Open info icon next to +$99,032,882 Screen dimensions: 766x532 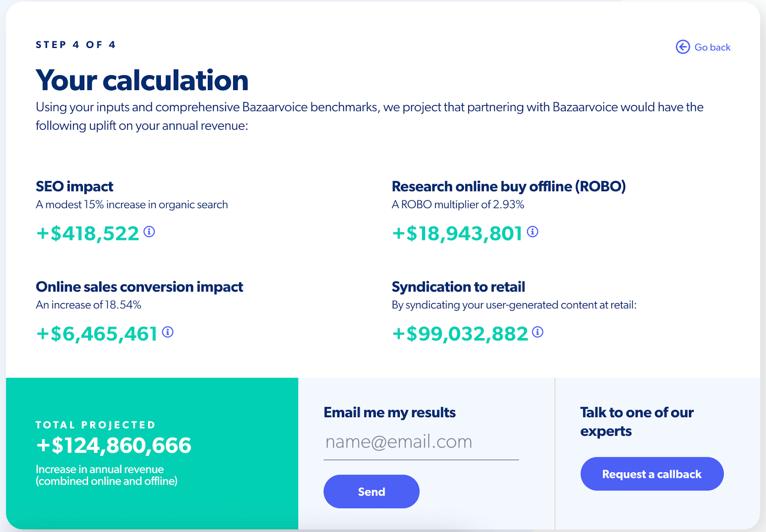click(x=538, y=332)
